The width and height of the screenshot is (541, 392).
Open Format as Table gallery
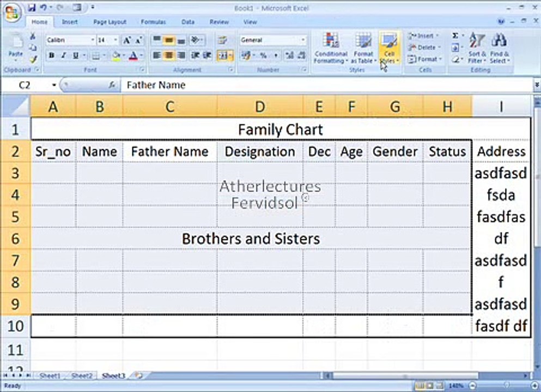click(x=363, y=48)
